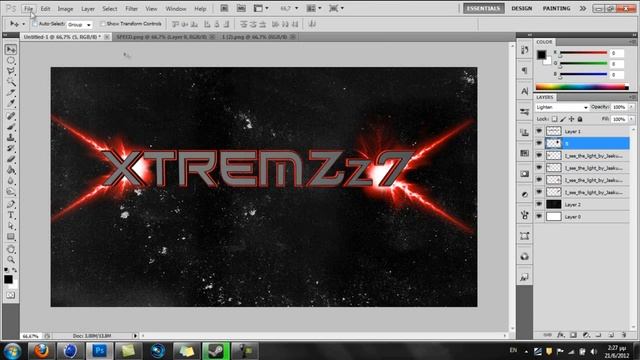Click the Auto-Align Layers icon

tap(312, 24)
